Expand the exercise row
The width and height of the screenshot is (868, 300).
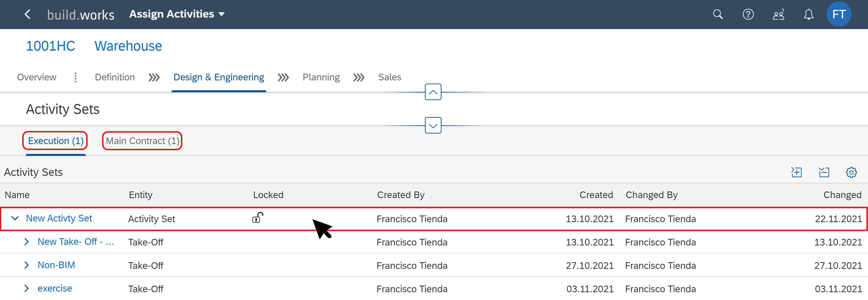click(x=27, y=289)
